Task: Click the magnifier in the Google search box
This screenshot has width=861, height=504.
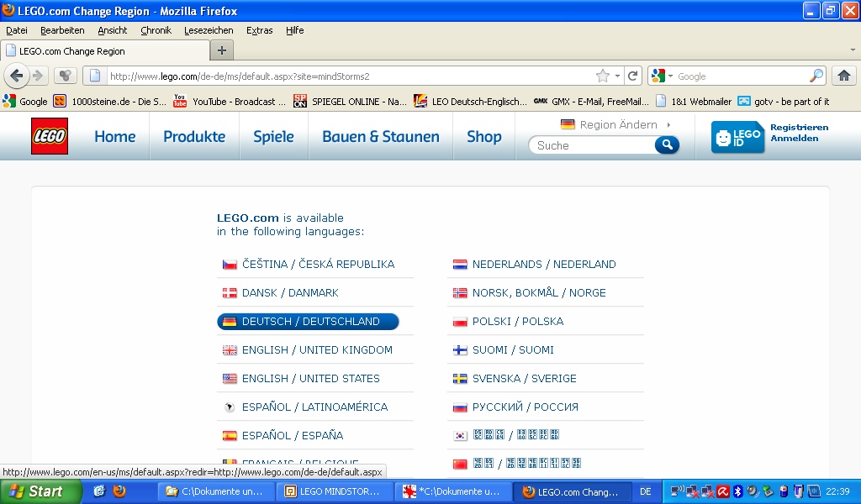Action: [816, 76]
